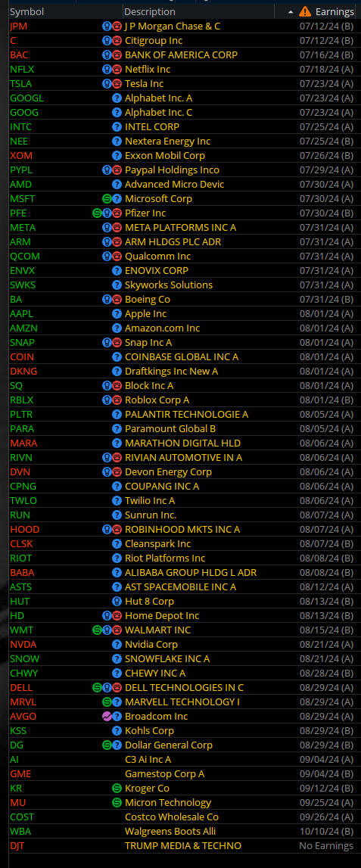Click the question mark icon in INTC row
The width and height of the screenshot is (361, 868).
pyautogui.click(x=117, y=127)
